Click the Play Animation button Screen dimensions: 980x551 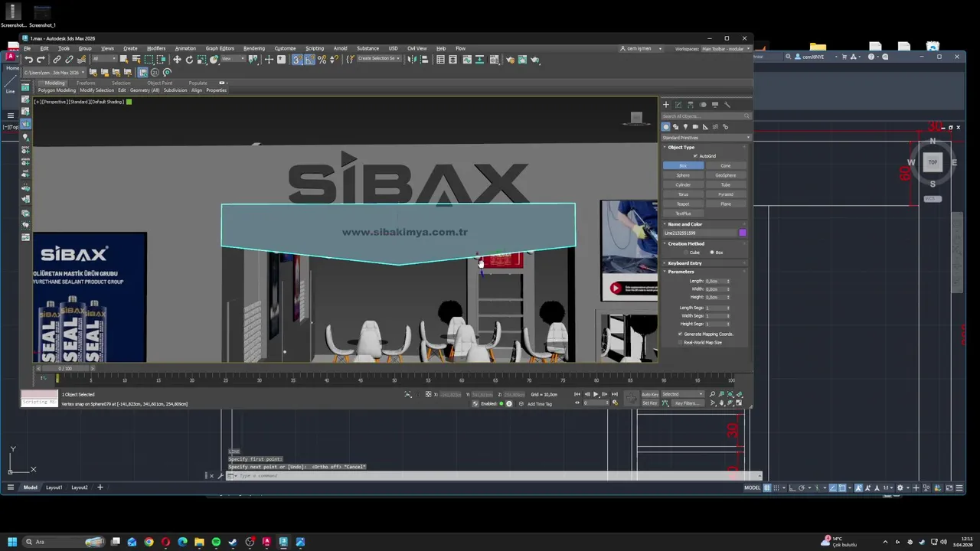[x=596, y=394]
